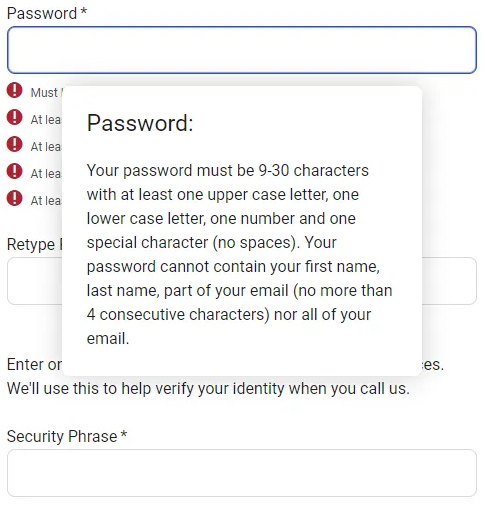Click the first "At lea" requirement text
Screen dimensions: 484x507
[x=46, y=120]
